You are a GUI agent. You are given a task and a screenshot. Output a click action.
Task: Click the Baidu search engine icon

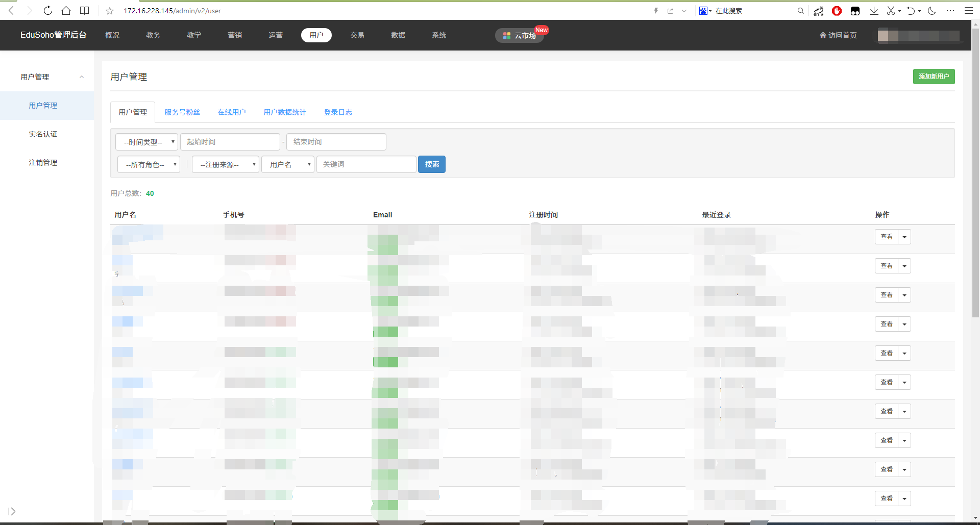tap(703, 11)
